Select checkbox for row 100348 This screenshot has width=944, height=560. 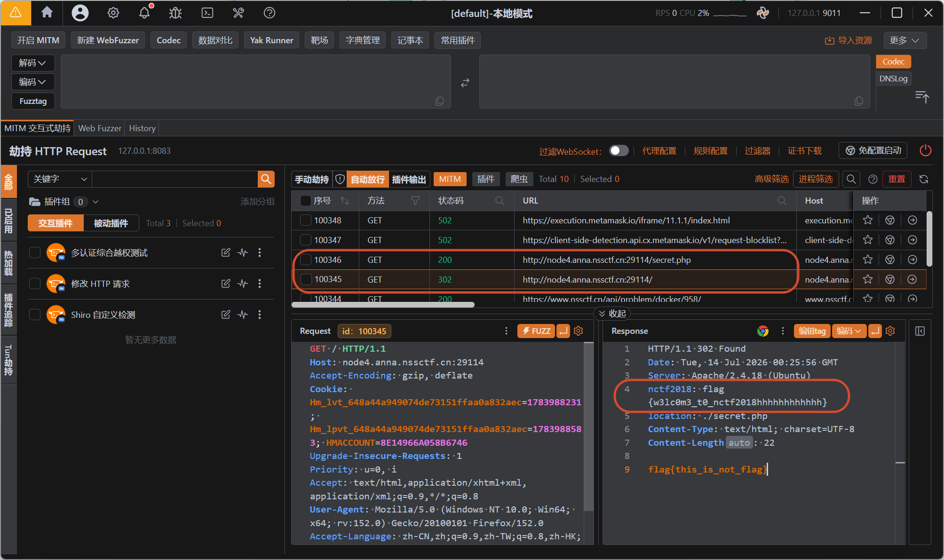click(306, 220)
